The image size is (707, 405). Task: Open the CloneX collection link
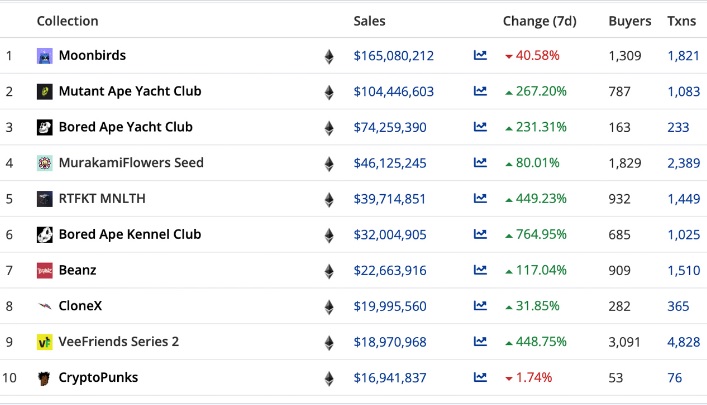point(80,306)
